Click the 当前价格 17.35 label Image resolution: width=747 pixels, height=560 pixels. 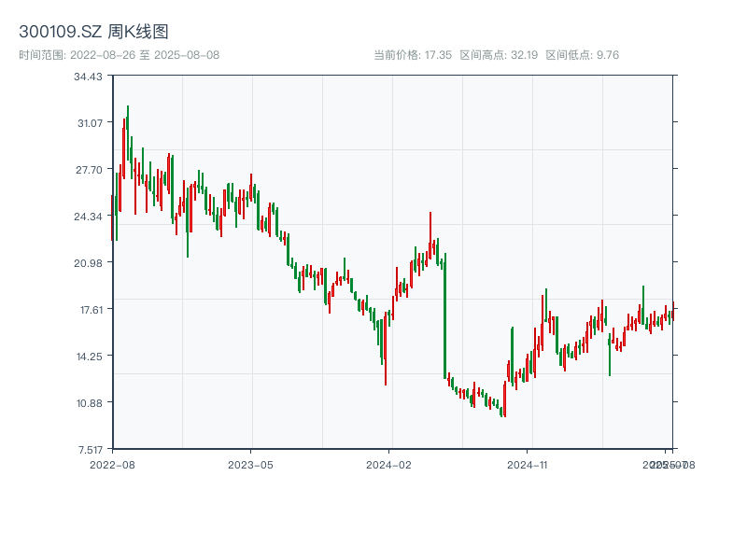(413, 55)
